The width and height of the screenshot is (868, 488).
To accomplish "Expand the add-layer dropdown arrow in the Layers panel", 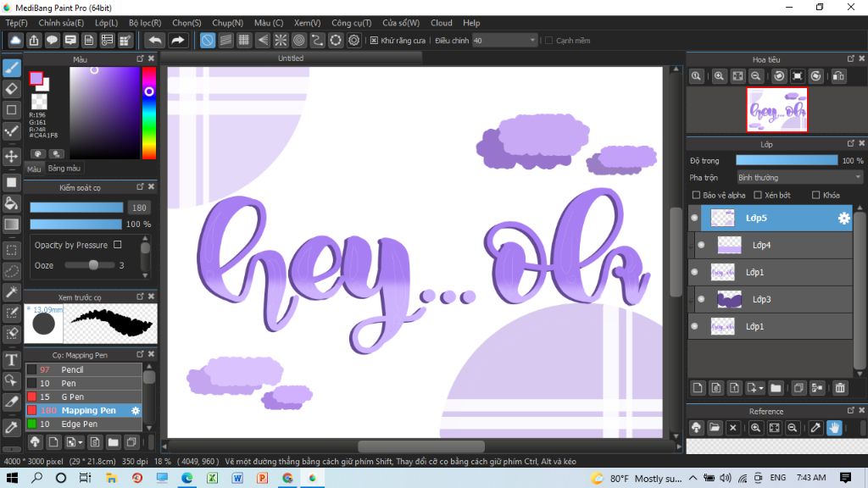I will coord(761,388).
